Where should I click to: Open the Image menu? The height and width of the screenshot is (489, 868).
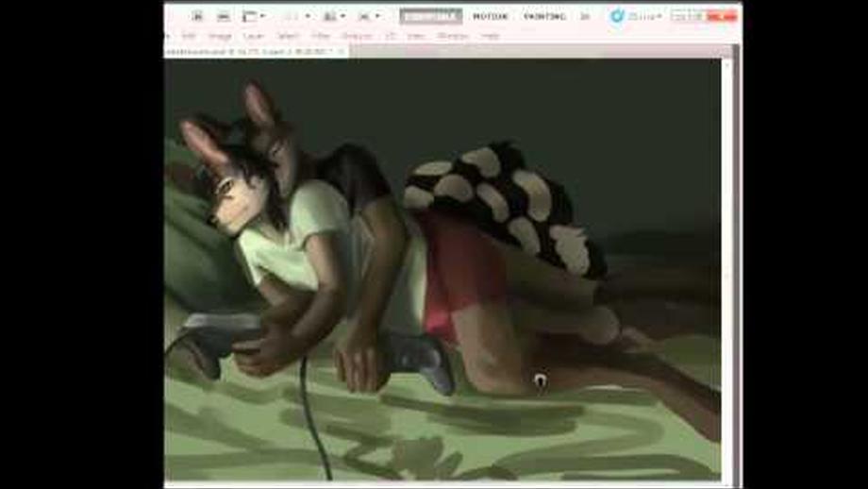point(220,36)
